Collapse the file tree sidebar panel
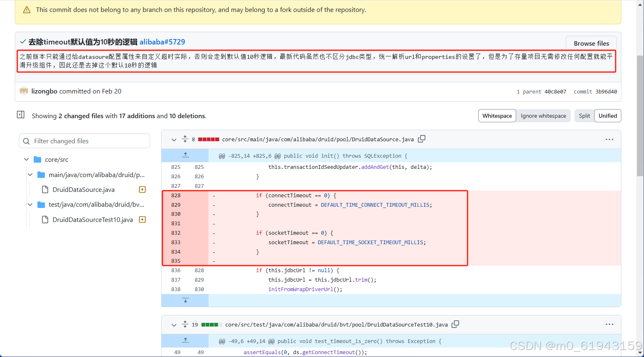Image resolution: width=644 pixels, height=357 pixels. [21, 114]
